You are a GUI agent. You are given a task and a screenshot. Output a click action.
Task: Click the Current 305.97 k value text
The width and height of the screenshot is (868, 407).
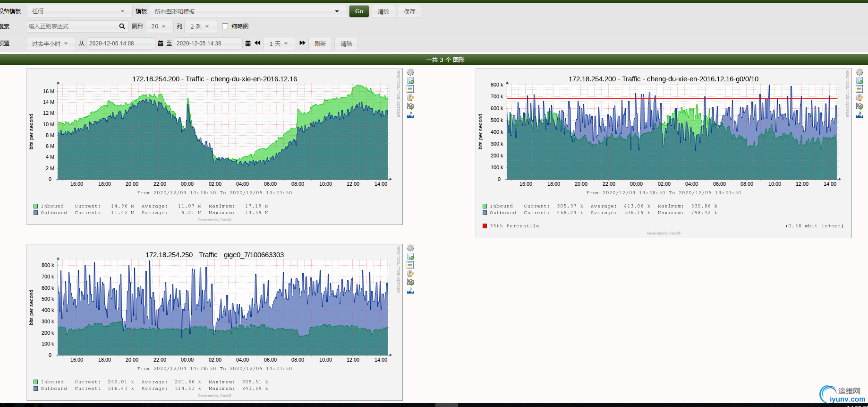(570, 206)
